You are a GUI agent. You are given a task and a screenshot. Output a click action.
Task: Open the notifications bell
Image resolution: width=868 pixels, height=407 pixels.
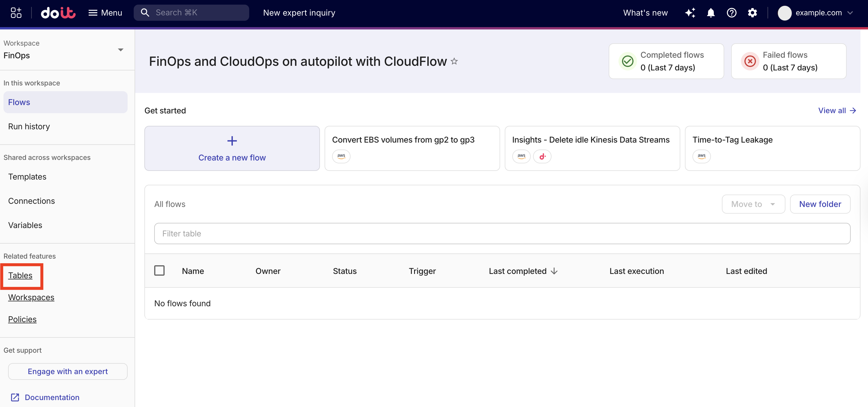[711, 13]
